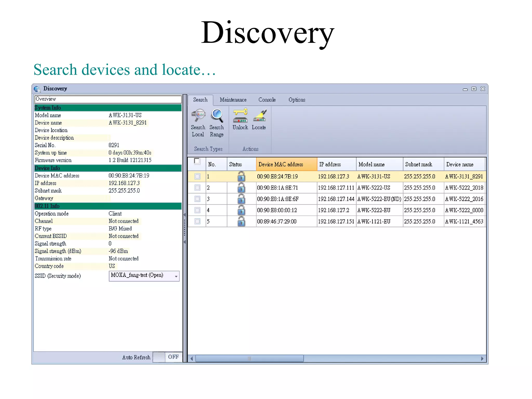Select MAC address 00:90:E8:24:7B:19 in table

point(277,177)
